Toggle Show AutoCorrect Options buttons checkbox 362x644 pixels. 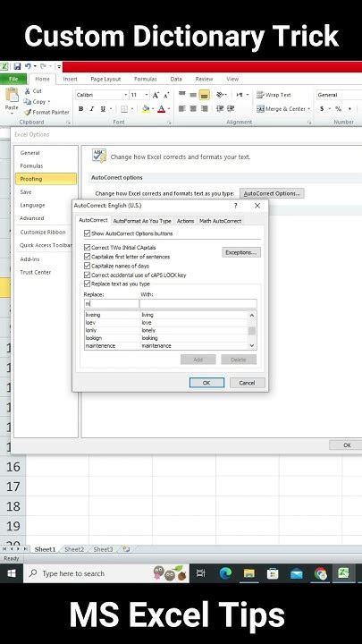[x=87, y=233]
